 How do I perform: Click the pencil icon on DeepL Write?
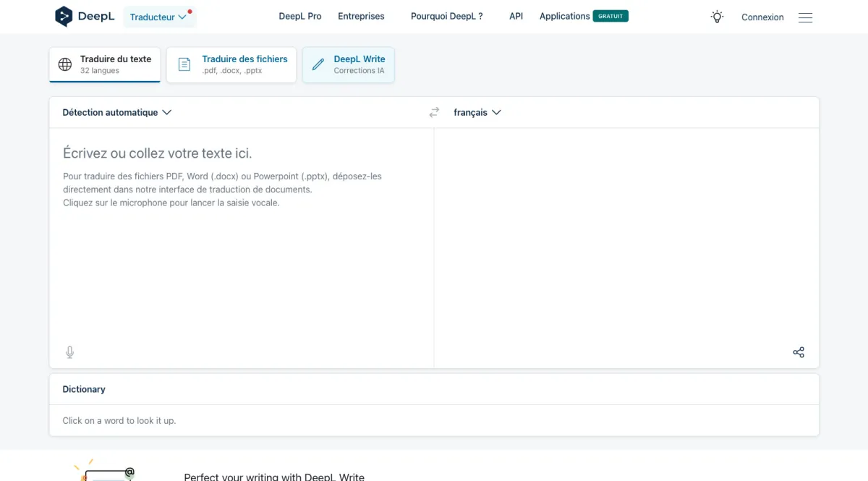318,64
